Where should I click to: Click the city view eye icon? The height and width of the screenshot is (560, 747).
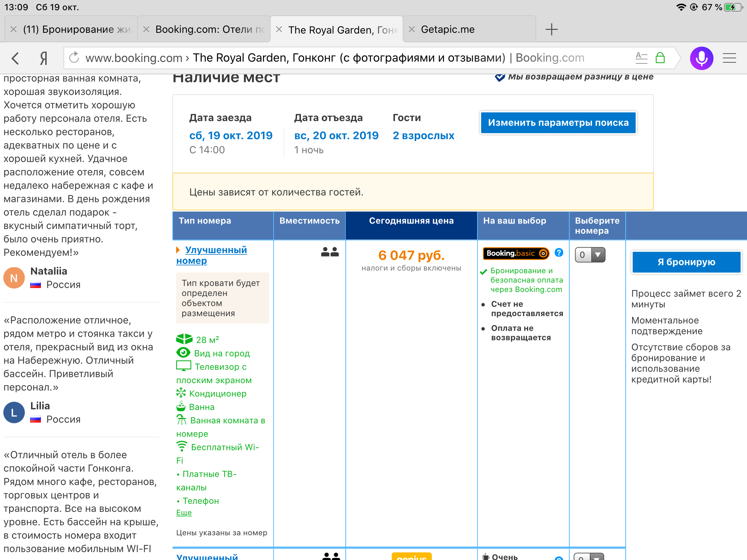click(x=183, y=353)
